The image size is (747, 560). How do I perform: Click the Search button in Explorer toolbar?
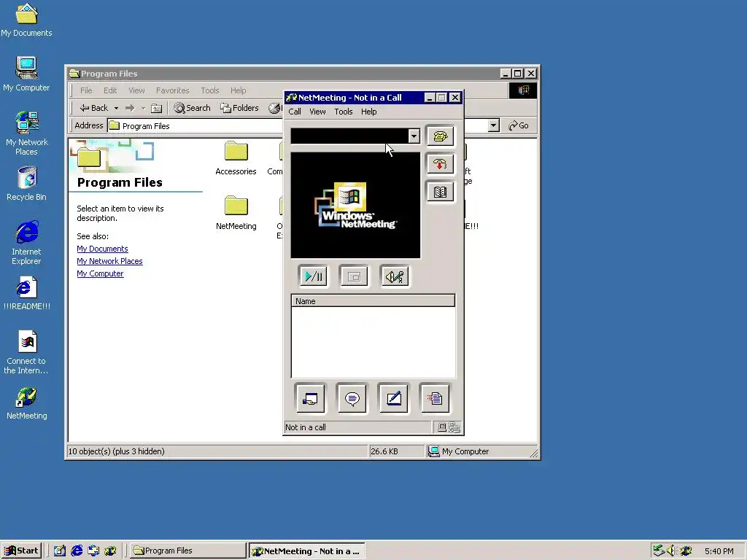tap(193, 108)
